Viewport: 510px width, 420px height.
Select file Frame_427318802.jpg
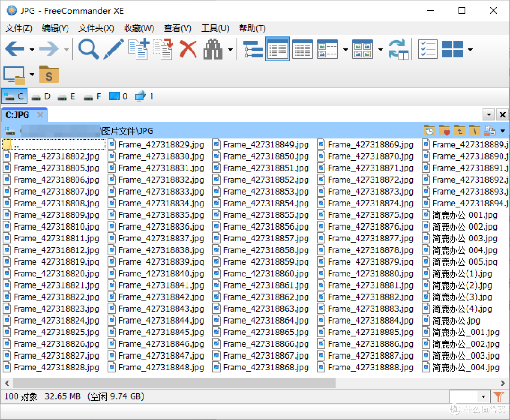point(51,156)
